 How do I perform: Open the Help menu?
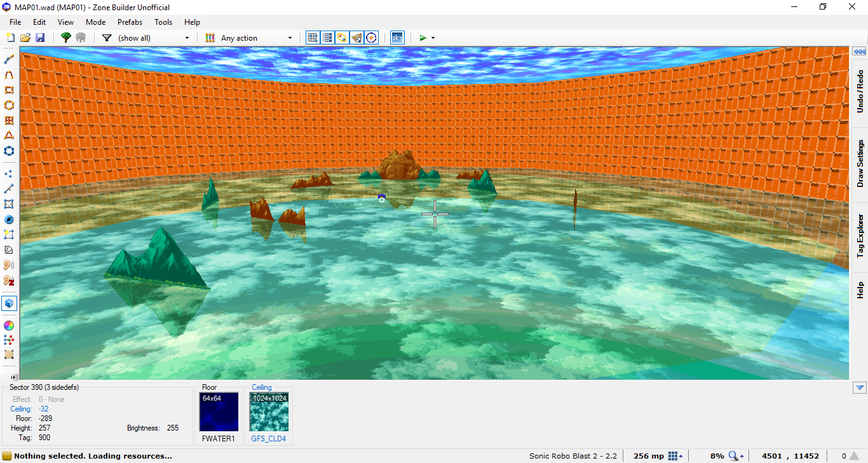[x=192, y=22]
